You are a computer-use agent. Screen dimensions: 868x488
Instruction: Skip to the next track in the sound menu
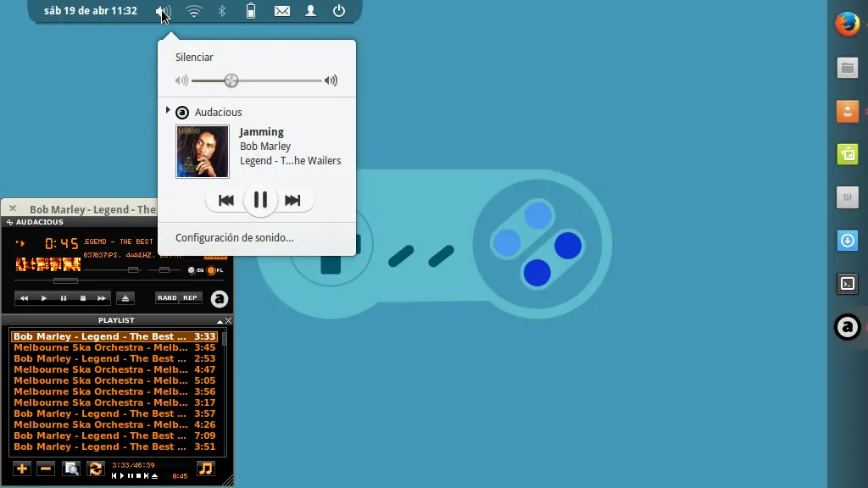(292, 200)
